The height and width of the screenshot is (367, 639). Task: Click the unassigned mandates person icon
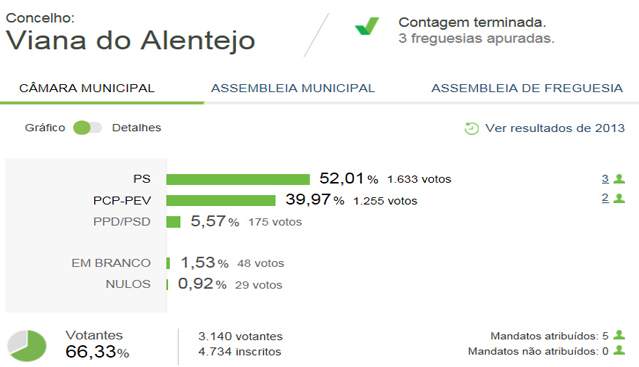coord(619,350)
